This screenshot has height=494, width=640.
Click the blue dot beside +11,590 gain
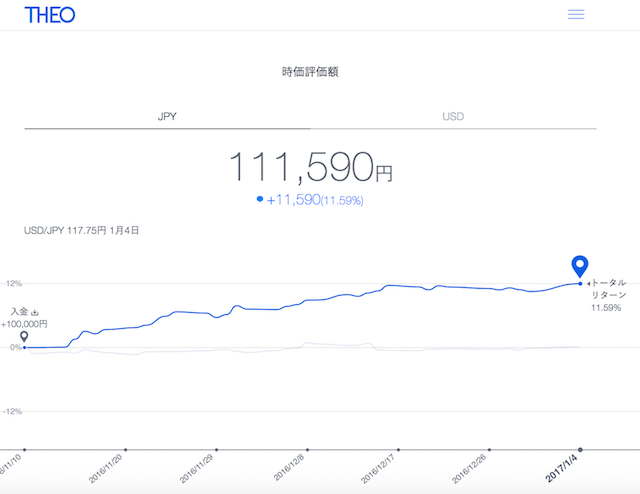coord(260,200)
